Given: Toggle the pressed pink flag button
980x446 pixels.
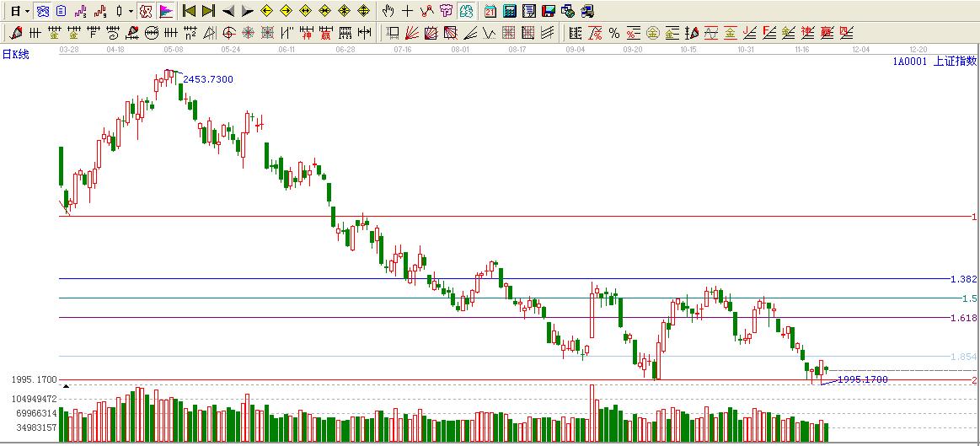Looking at the screenshot, I should pos(166,11).
